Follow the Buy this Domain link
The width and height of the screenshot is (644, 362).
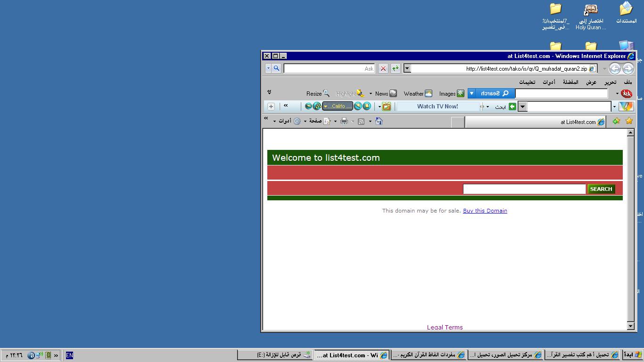(485, 211)
